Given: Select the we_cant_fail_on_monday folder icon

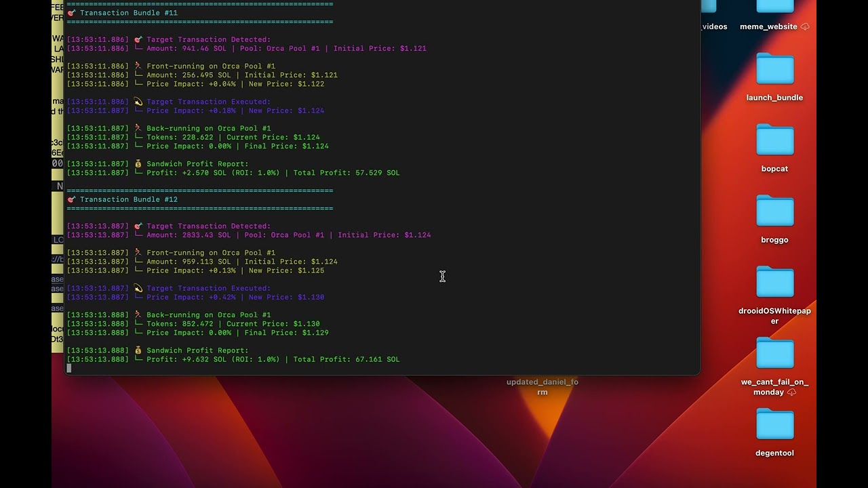Looking at the screenshot, I should point(774,353).
